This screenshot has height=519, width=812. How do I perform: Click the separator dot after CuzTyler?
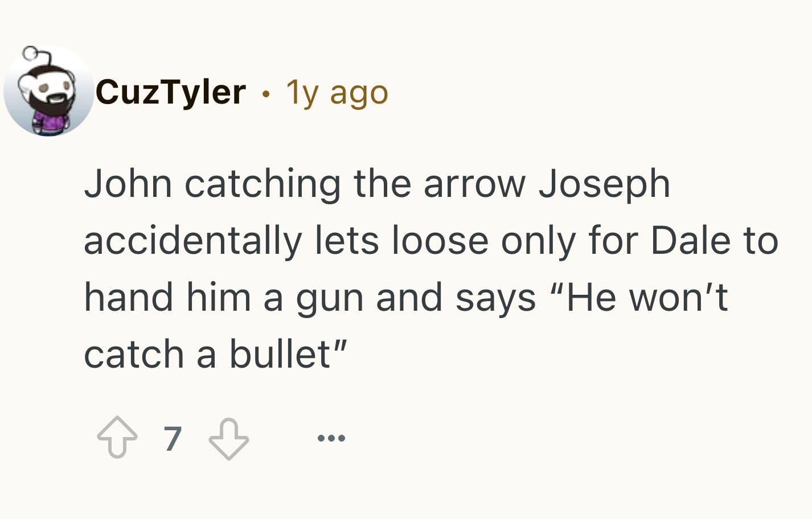click(265, 94)
